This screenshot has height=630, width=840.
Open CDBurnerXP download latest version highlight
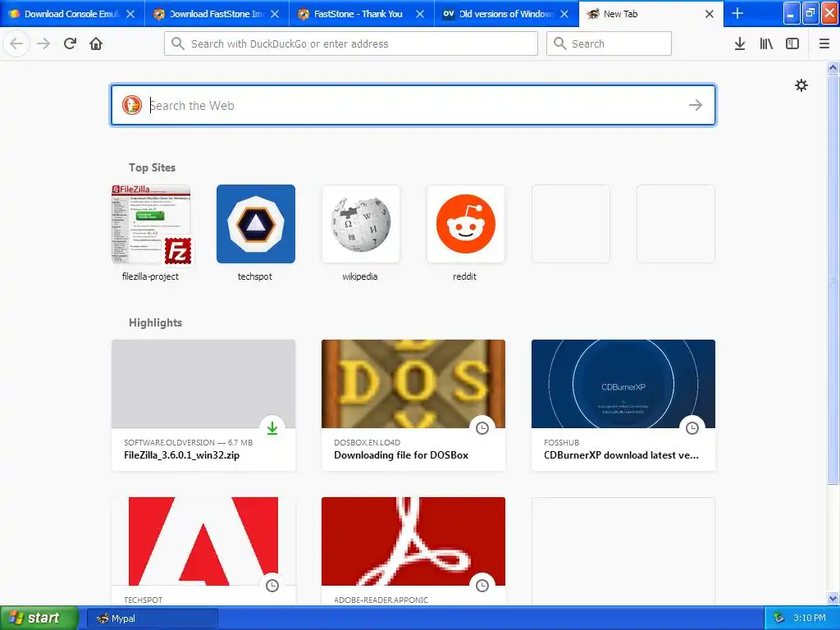623,405
